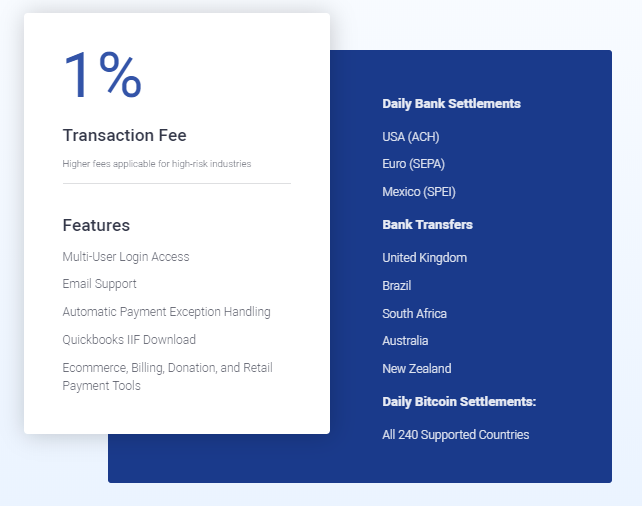Click the high-risk industries fee note
This screenshot has width=642, height=506.
(157, 164)
